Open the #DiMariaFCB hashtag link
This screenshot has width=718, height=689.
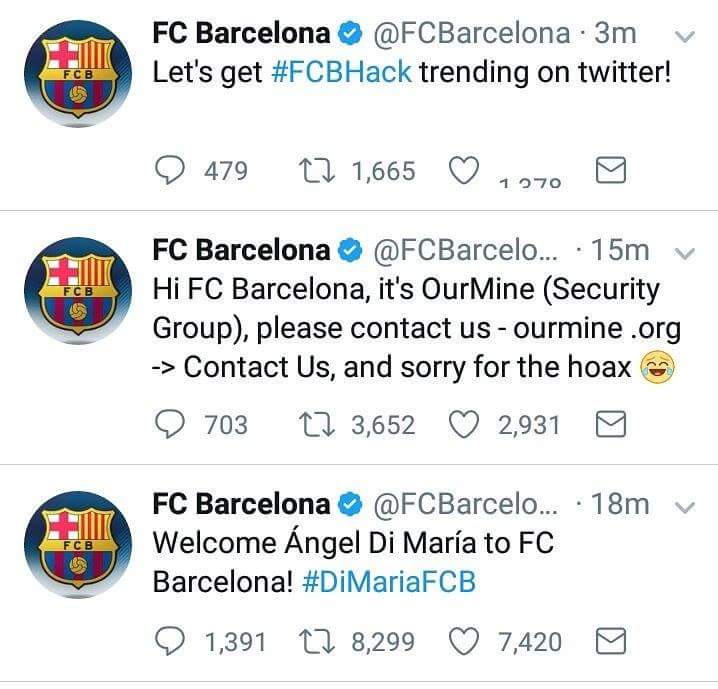coord(389,582)
